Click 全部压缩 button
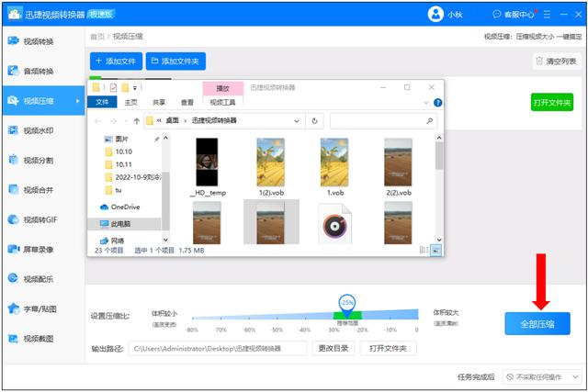The height and width of the screenshot is (392, 588). pyautogui.click(x=537, y=324)
